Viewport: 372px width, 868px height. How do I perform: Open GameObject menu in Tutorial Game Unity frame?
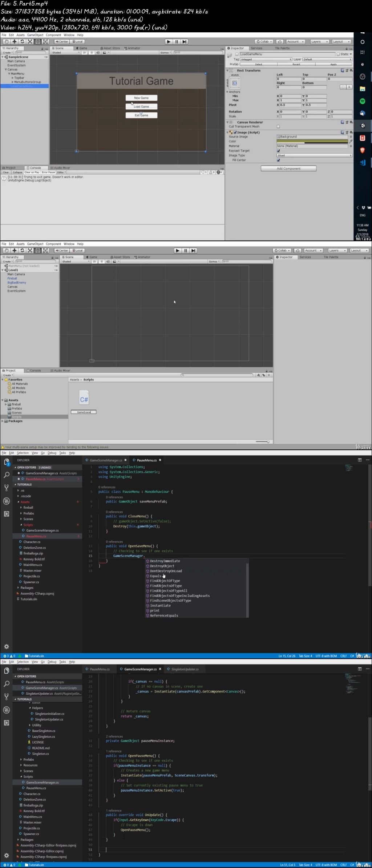click(x=35, y=35)
